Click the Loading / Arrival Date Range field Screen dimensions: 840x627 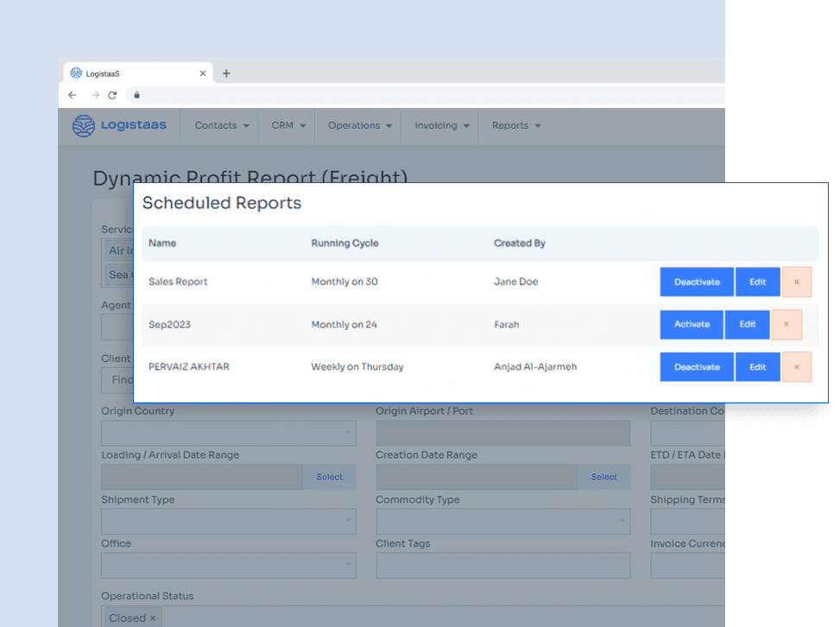(202, 477)
